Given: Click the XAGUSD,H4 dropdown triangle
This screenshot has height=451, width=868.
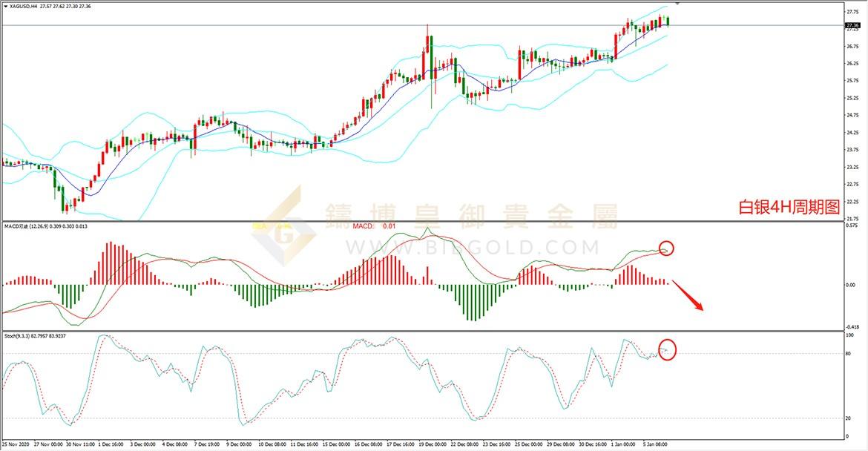Looking at the screenshot, I should pyautogui.click(x=5, y=7).
